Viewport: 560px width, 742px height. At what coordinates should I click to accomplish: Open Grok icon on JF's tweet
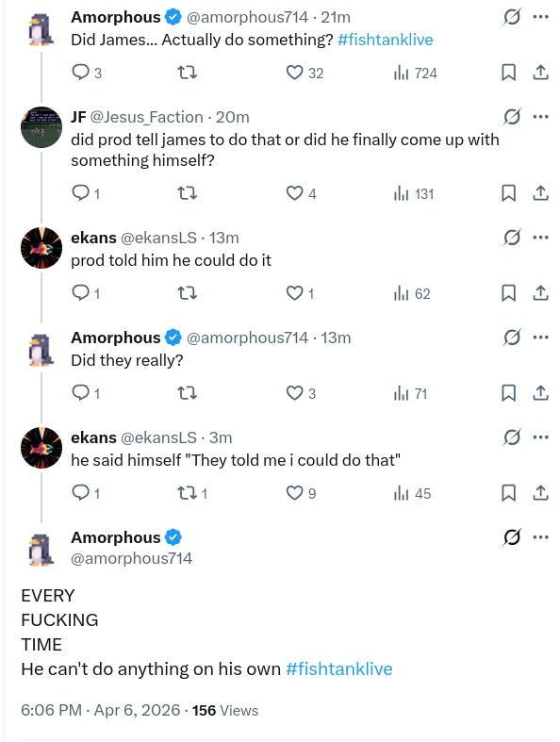(512, 116)
